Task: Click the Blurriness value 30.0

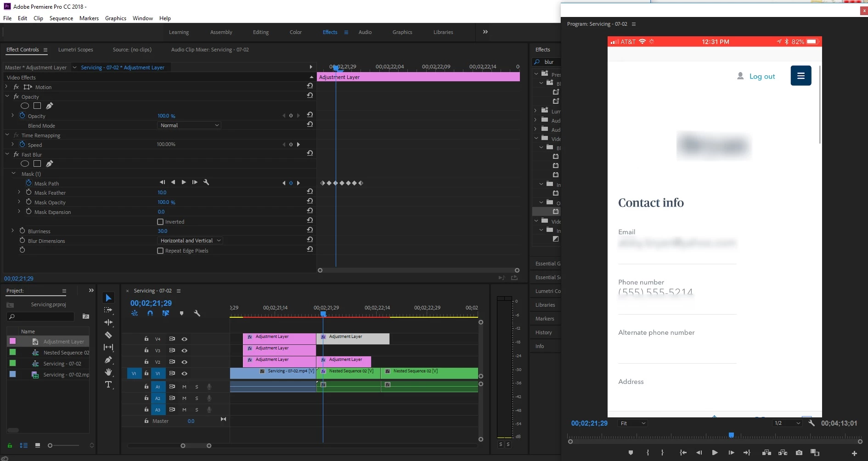Action: point(163,231)
